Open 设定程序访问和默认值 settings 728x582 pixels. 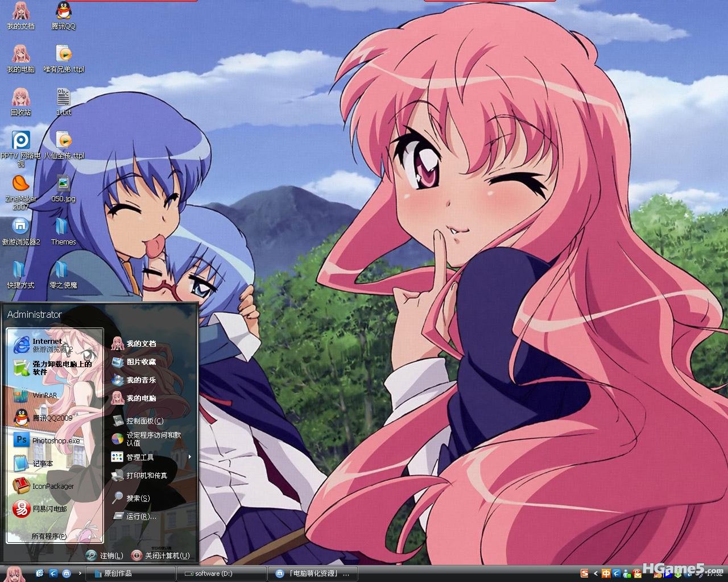[x=151, y=439]
